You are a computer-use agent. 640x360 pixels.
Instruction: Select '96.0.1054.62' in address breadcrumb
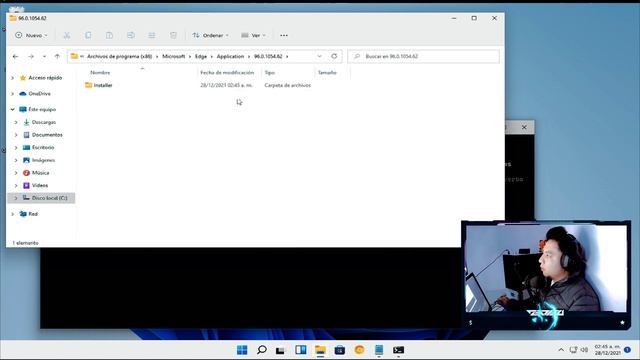(268, 56)
